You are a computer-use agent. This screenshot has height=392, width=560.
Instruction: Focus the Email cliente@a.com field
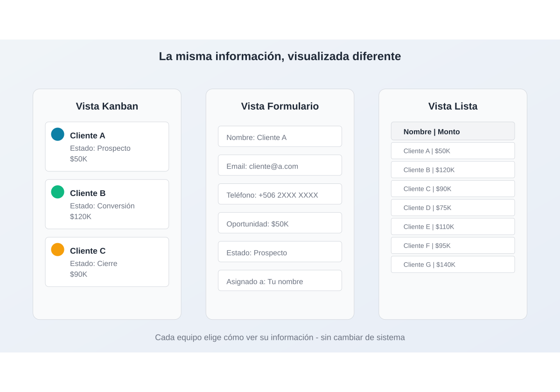click(x=280, y=166)
